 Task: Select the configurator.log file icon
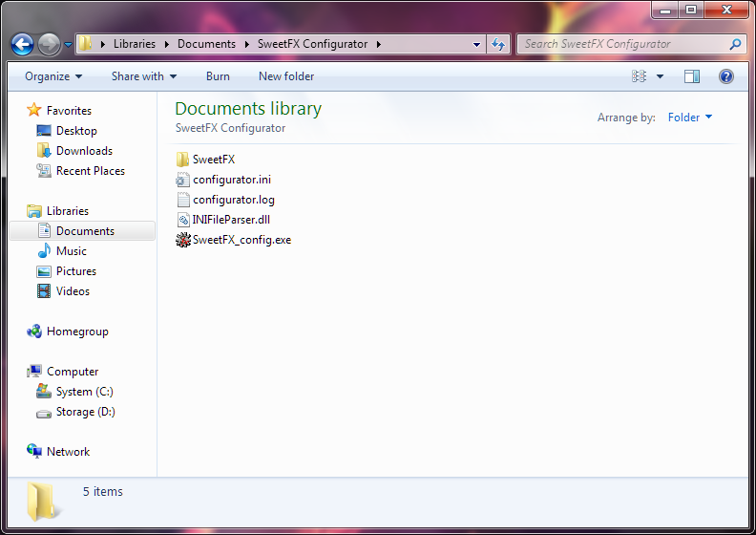182,200
